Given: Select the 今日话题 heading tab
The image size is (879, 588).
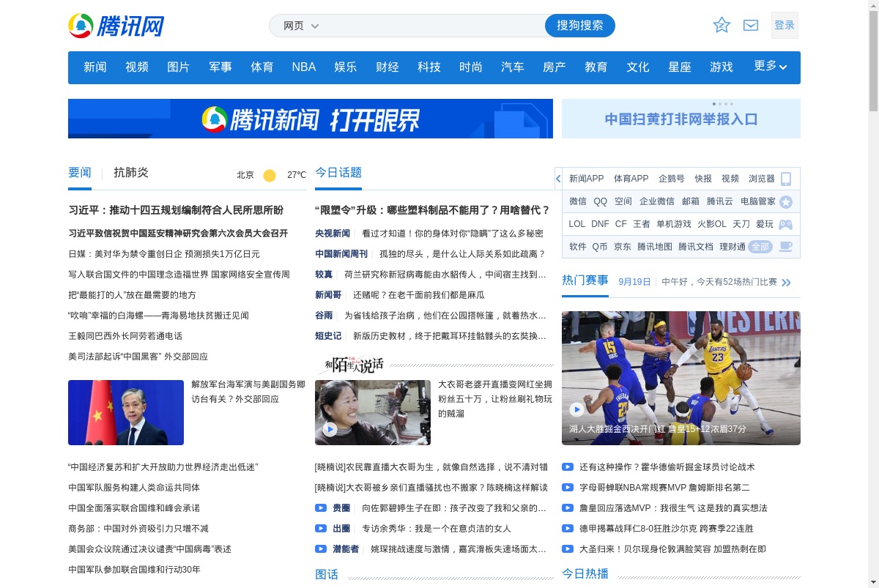Looking at the screenshot, I should click(x=338, y=173).
